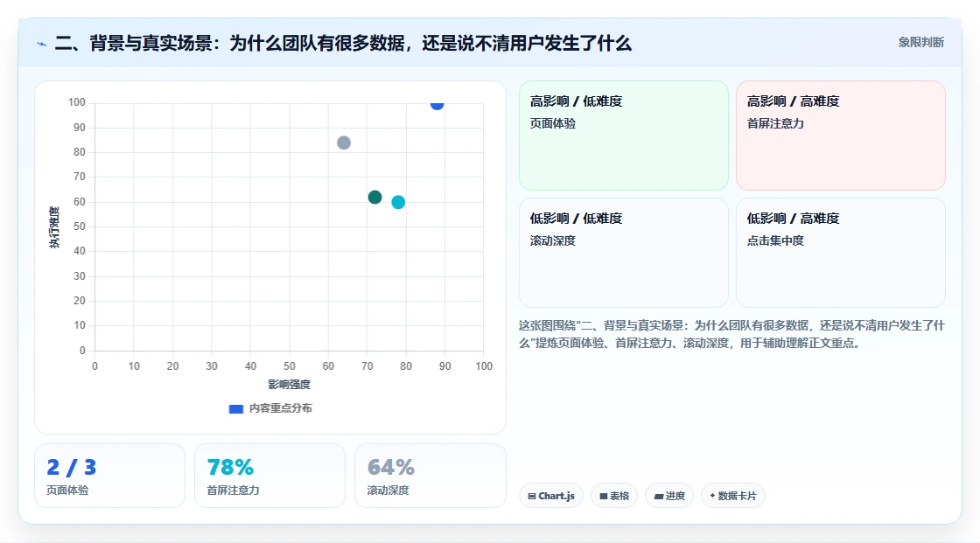Viewport: 980px width, 543px height.
Task: Click the 首屏注意力 text in pink card
Action: pos(775,123)
